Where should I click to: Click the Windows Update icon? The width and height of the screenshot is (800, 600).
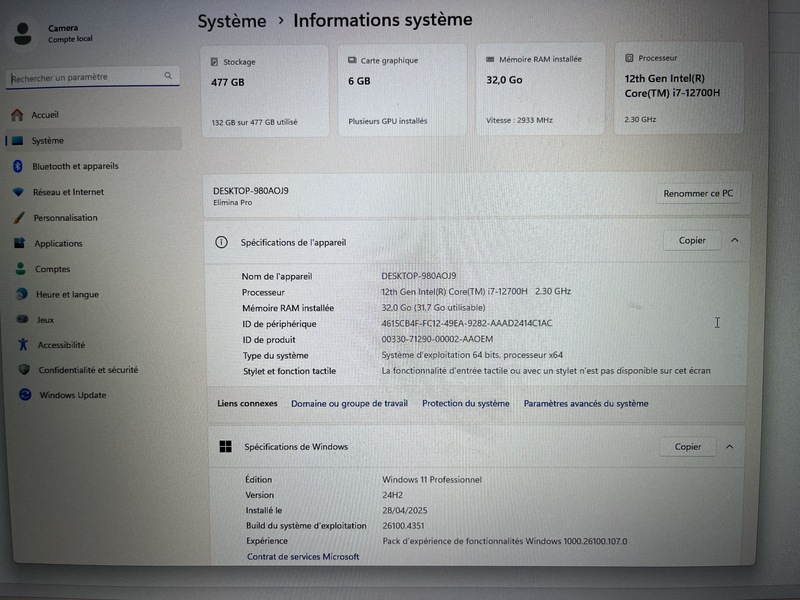25,394
